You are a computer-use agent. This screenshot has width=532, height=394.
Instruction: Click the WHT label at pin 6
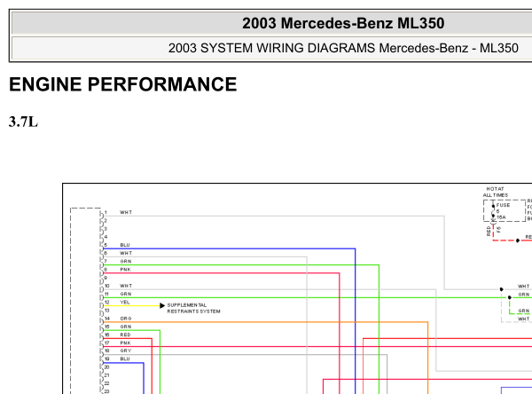click(126, 253)
